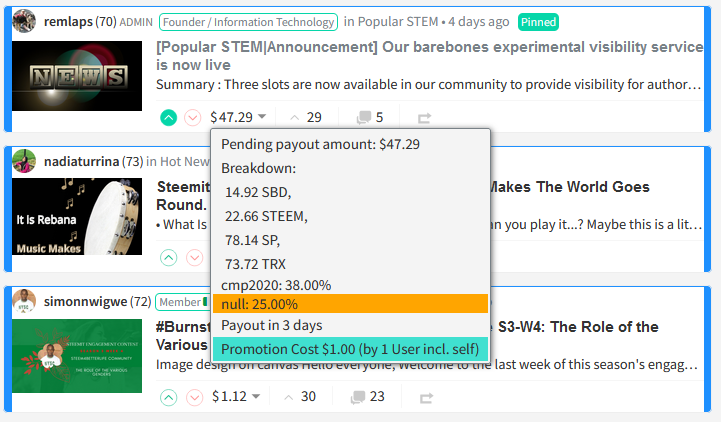Resteem the remlaps announcement post
Screen dimensions: 721x422
(x=424, y=118)
